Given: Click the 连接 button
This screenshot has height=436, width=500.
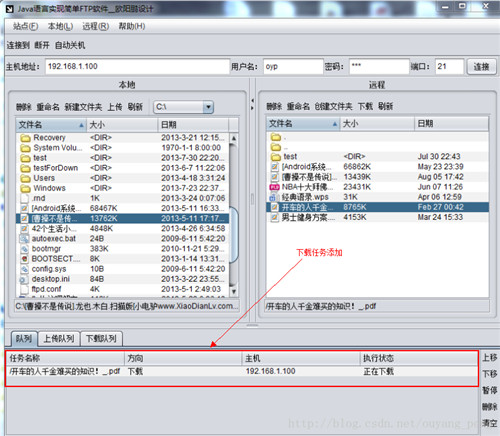Looking at the screenshot, I should coord(481,67).
